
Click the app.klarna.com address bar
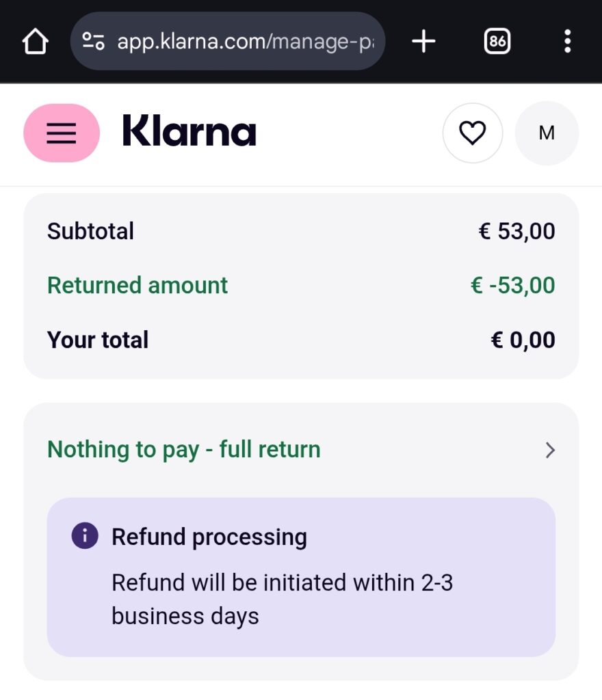pos(228,41)
